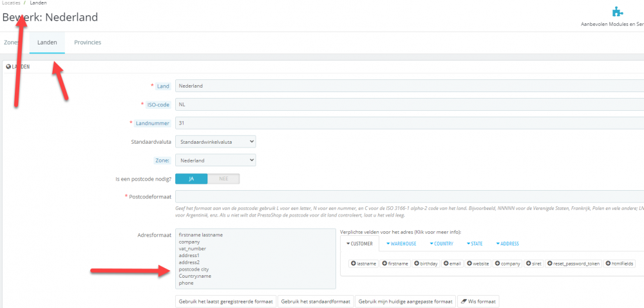Open the Zone dropdown showing Nederland
This screenshot has height=308, width=644.
216,160
